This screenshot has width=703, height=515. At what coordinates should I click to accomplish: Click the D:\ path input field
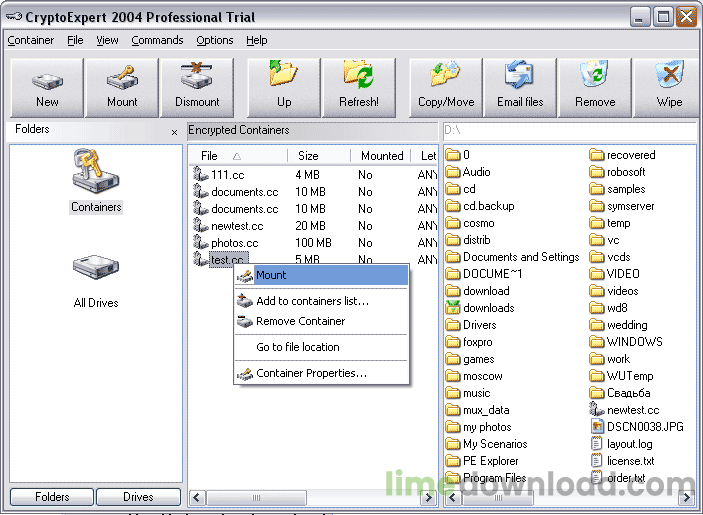569,130
